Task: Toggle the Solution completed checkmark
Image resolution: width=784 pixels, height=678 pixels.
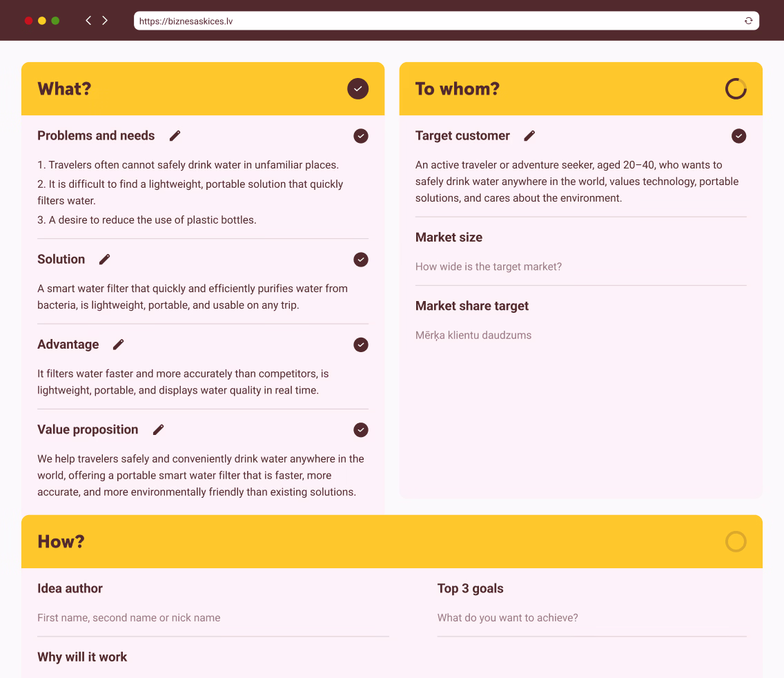Action: [x=361, y=260]
